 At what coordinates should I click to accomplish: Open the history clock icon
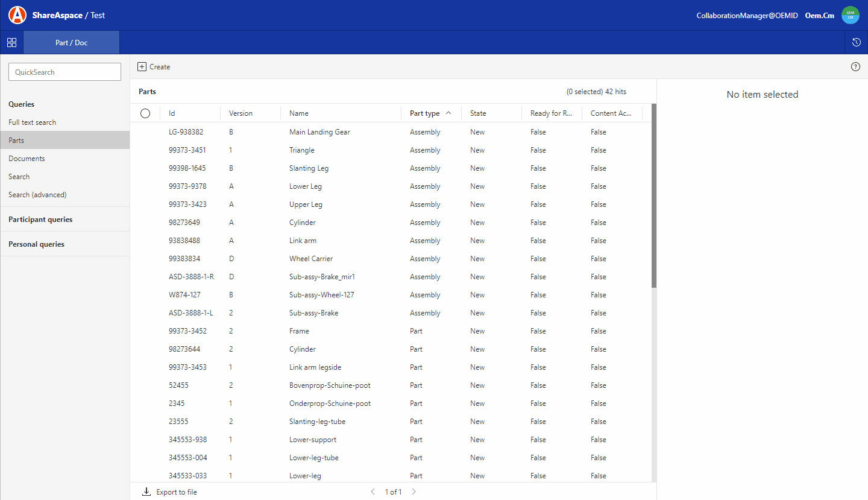click(856, 43)
